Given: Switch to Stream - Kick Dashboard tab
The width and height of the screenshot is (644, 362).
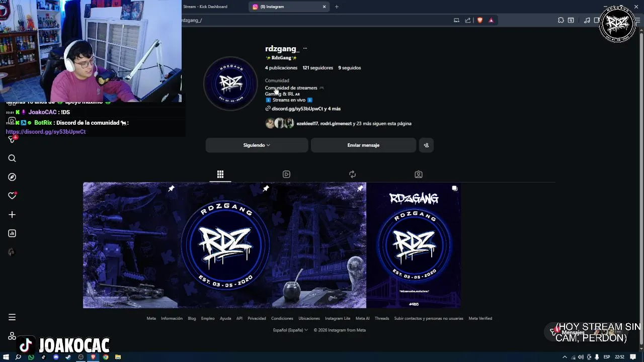Looking at the screenshot, I should pos(205,7).
